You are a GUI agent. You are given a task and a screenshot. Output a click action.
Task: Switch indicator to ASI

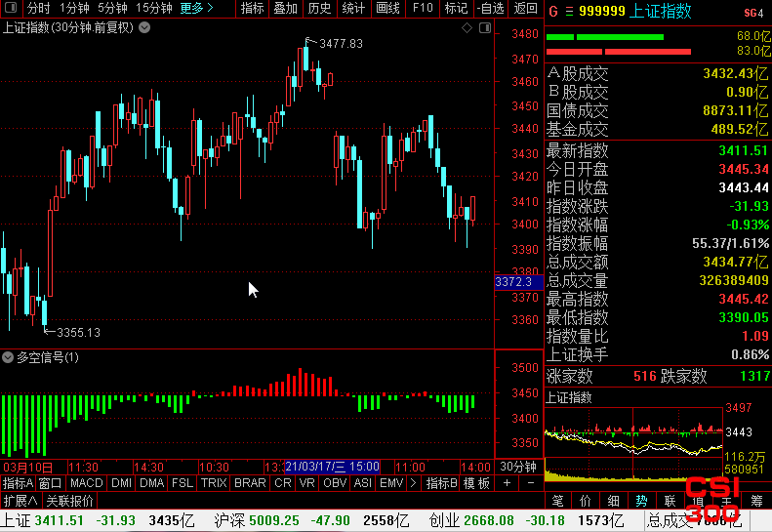click(363, 483)
